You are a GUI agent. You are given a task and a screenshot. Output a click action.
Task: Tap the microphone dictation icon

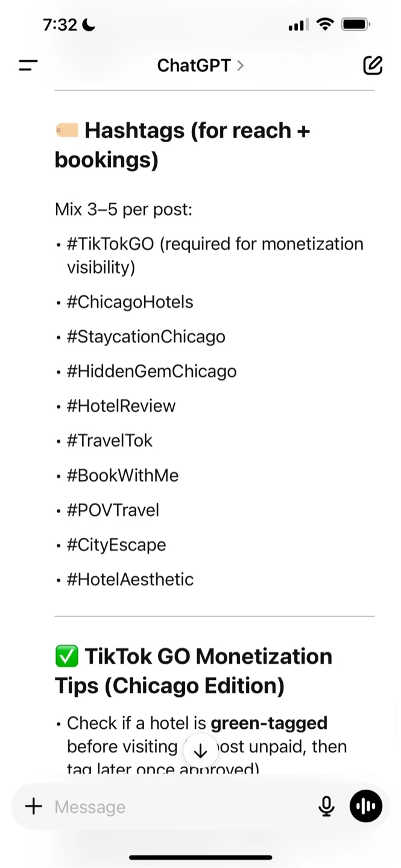click(x=326, y=807)
